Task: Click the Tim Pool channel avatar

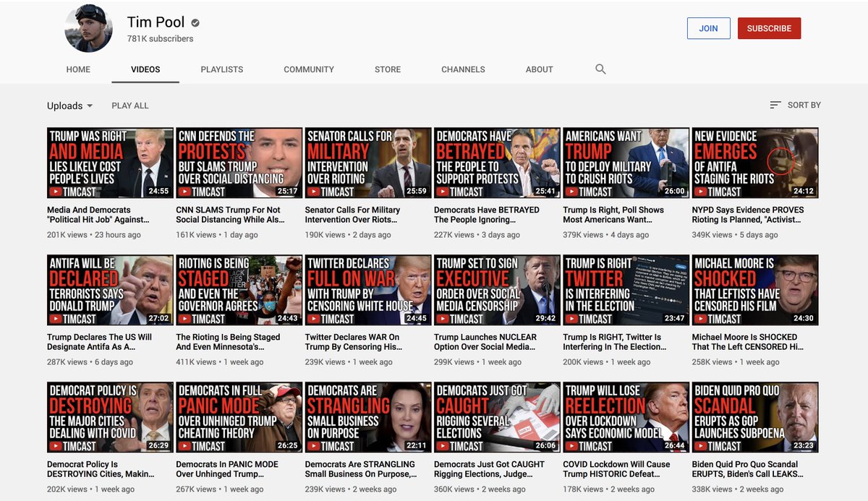Action: pyautogui.click(x=88, y=29)
